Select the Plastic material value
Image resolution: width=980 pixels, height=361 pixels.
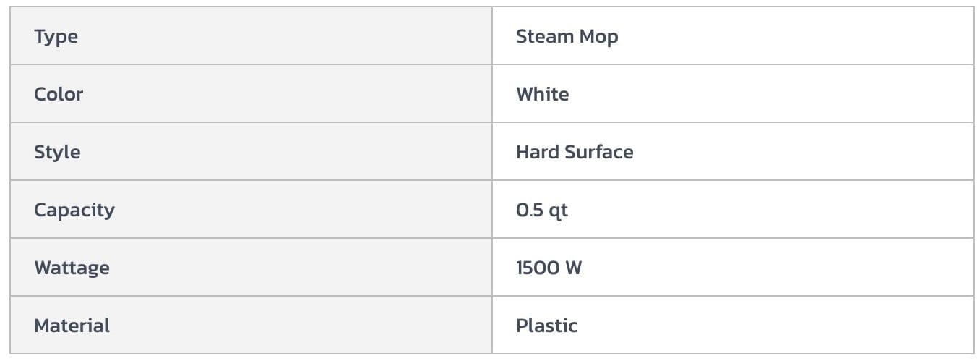coord(546,326)
